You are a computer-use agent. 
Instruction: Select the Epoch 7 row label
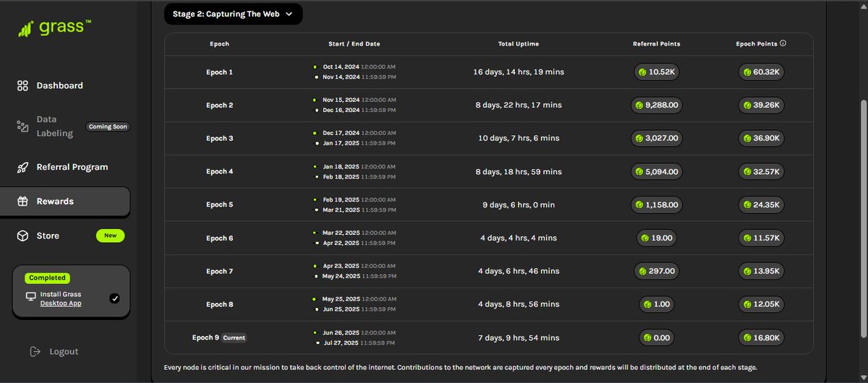(x=220, y=271)
